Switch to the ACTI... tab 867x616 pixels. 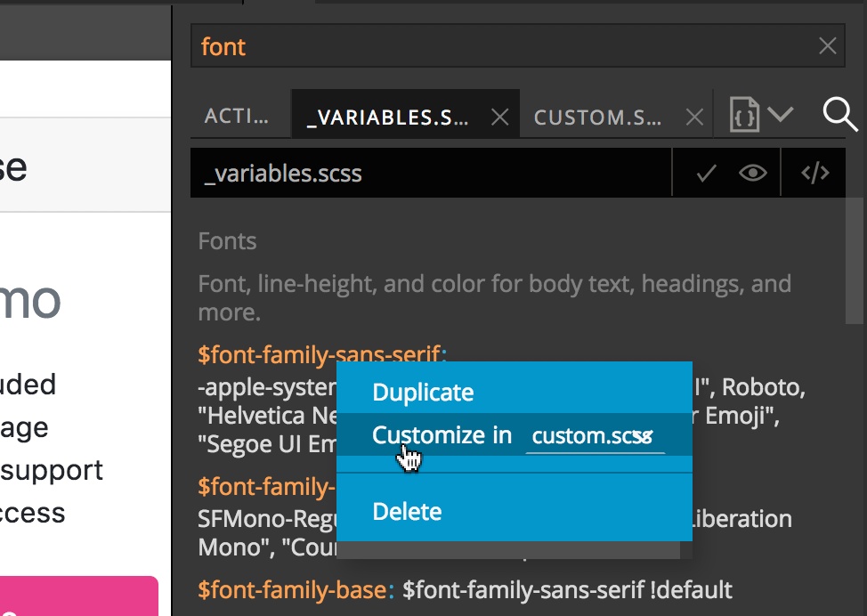(237, 116)
